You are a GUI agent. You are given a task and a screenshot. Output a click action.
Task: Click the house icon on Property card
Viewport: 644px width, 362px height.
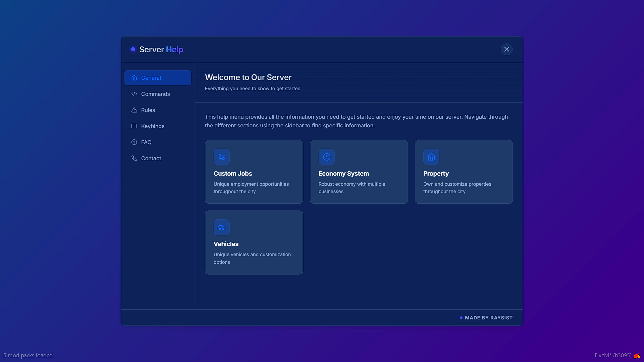point(431,157)
